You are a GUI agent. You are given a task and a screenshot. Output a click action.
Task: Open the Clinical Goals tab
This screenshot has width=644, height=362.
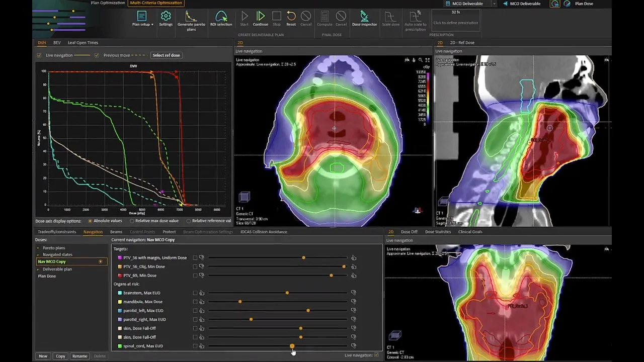[470, 232]
